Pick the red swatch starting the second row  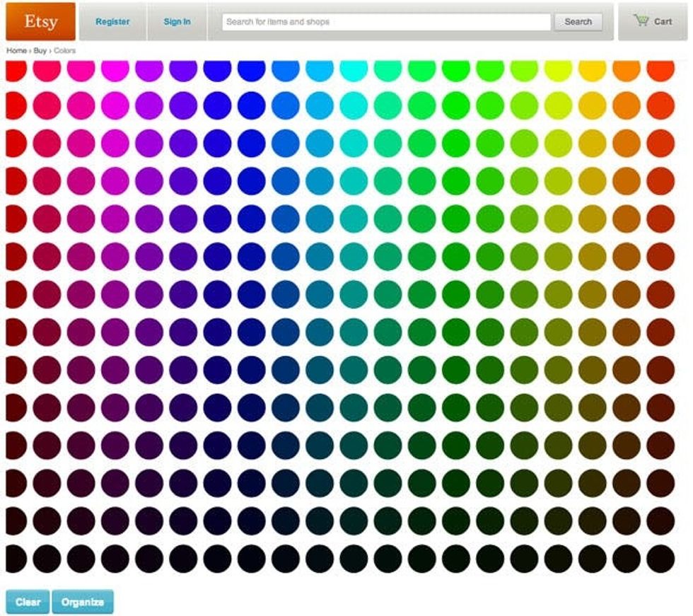click(x=15, y=105)
